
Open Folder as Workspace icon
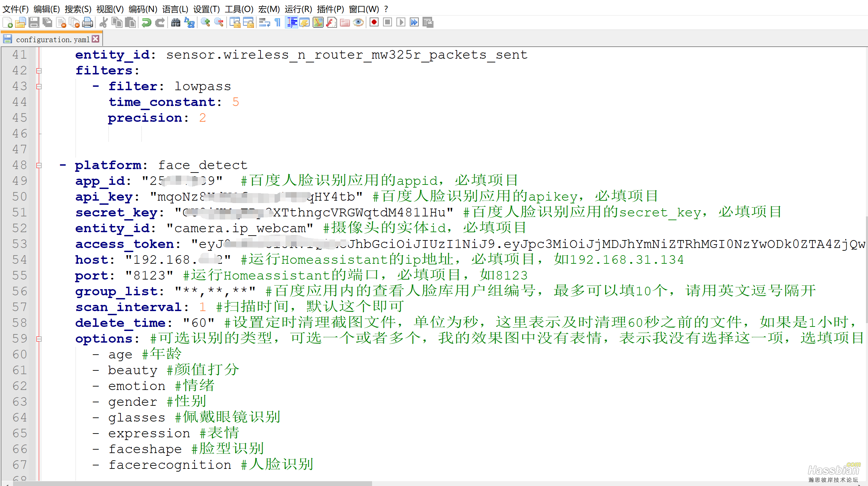[x=345, y=23]
